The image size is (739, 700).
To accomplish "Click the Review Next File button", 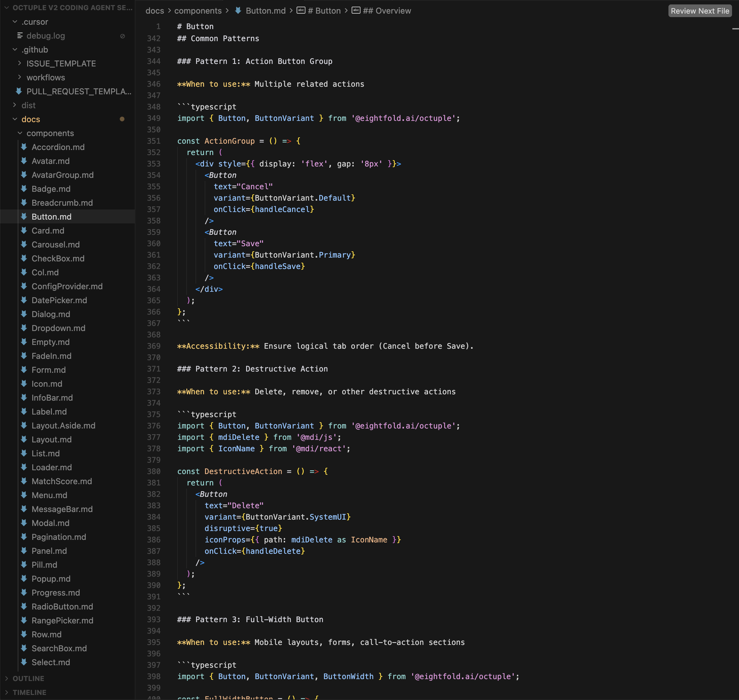I will [x=699, y=11].
